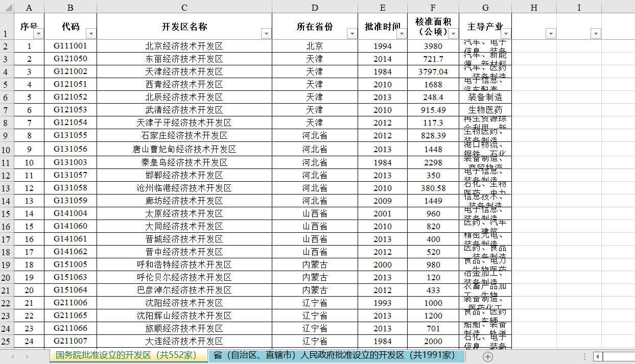Viewport: 635px width, 364px height.
Task: Click year cell 1993
Action: pos(383,303)
